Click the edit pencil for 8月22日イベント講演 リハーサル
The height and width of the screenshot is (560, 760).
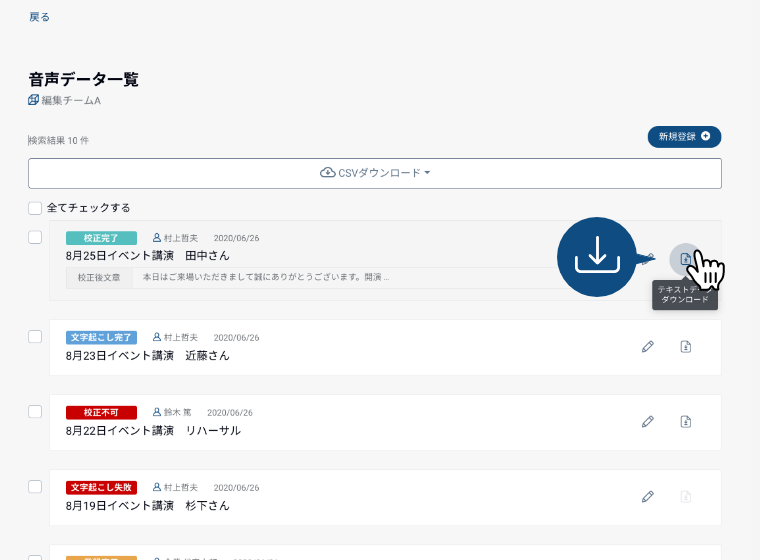(648, 422)
